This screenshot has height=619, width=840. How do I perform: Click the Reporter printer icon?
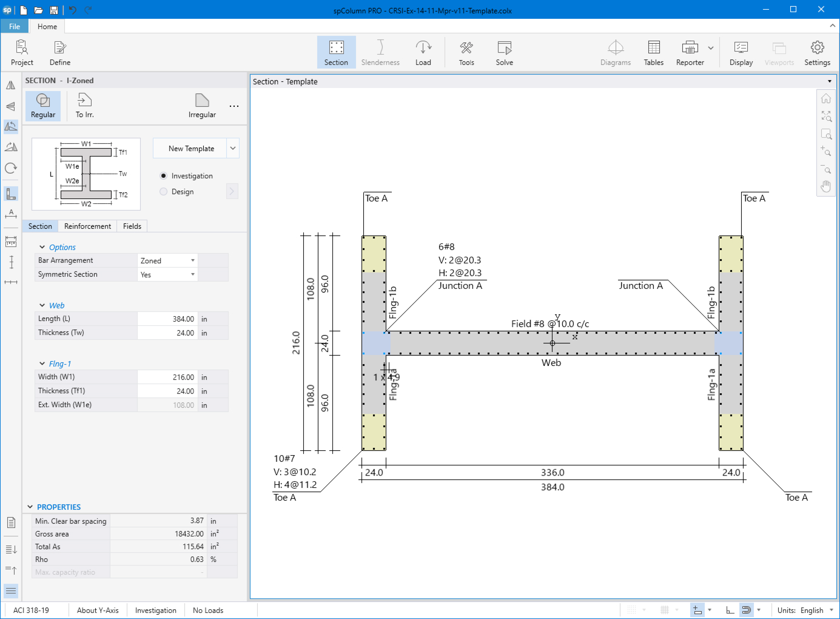pyautogui.click(x=689, y=48)
